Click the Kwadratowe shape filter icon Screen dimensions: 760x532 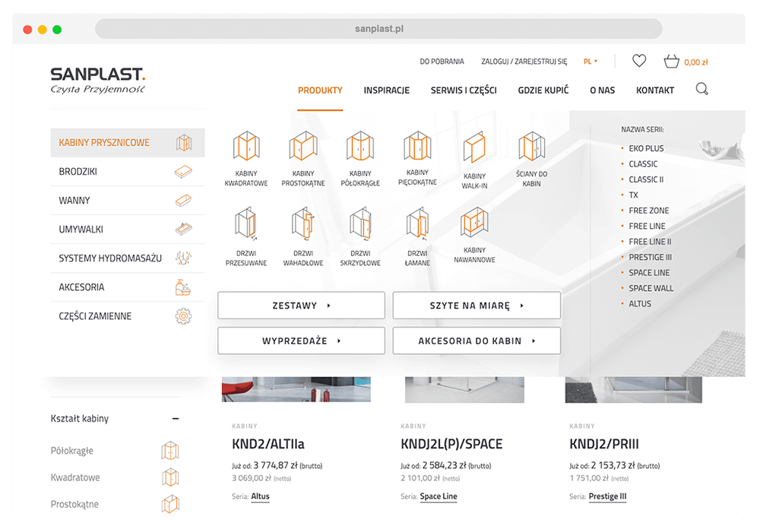coord(170,477)
